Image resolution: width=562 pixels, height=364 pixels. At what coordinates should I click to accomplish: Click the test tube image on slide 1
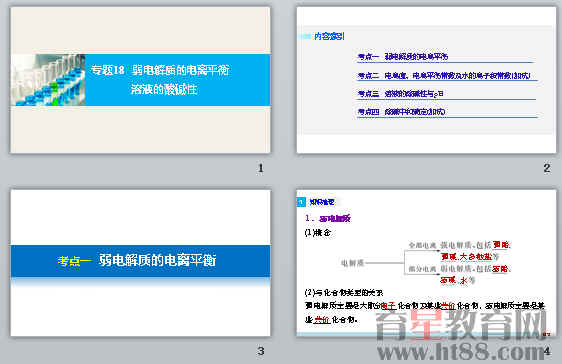coord(48,80)
